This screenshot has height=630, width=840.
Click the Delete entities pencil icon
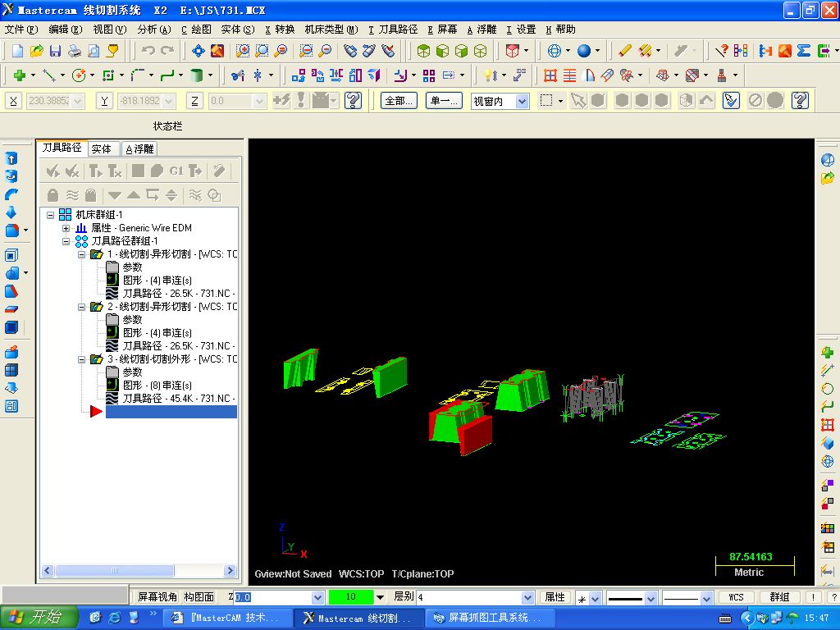point(624,51)
